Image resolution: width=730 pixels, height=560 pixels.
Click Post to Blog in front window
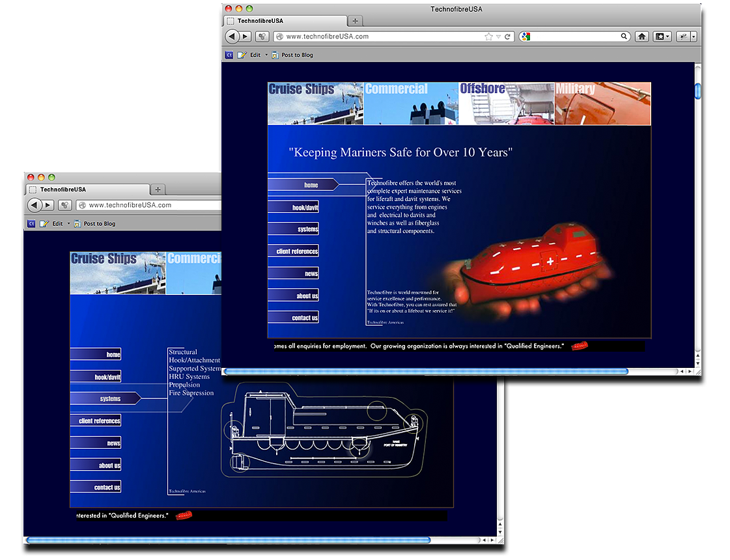point(292,55)
